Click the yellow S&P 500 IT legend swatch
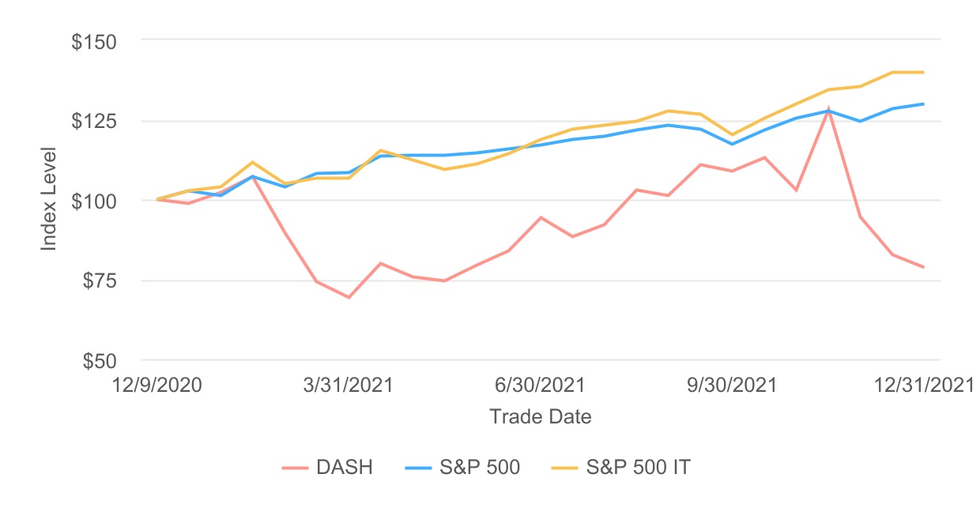Viewport: 980px width, 523px height. pyautogui.click(x=564, y=468)
